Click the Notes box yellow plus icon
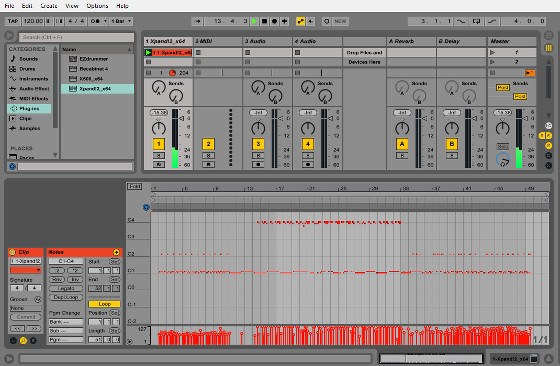Image resolution: width=560 pixels, height=366 pixels. click(116, 252)
